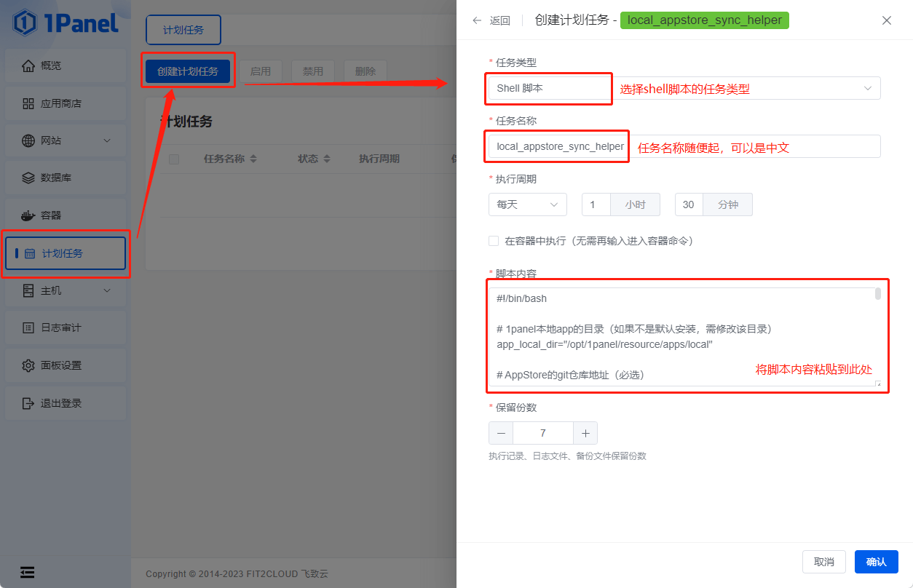Click the script area vertical scrollbar

878,294
